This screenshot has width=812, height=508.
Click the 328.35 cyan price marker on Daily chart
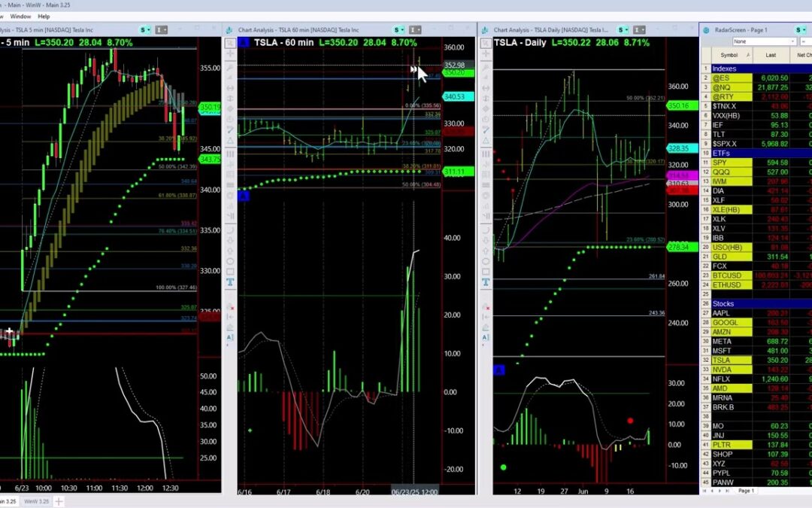point(682,148)
